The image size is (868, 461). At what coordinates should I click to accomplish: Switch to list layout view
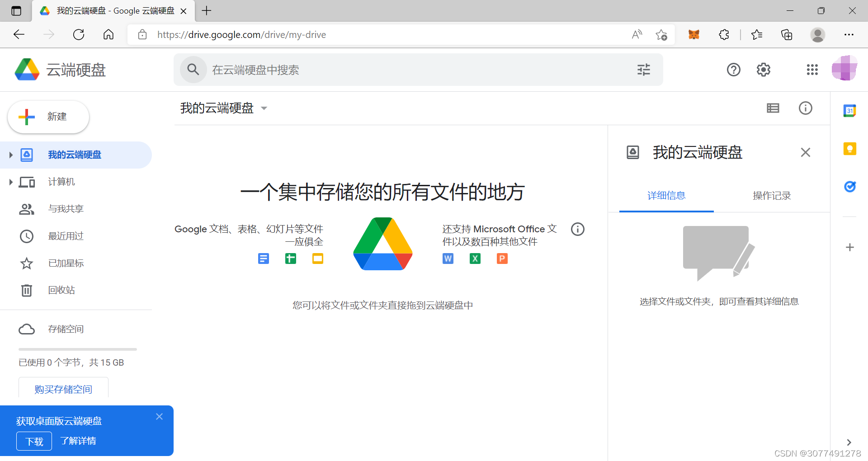[773, 108]
